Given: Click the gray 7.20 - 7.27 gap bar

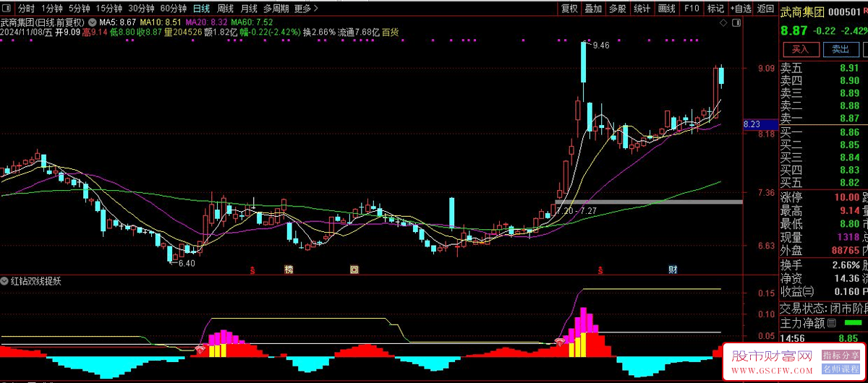Looking at the screenshot, I should [649, 202].
